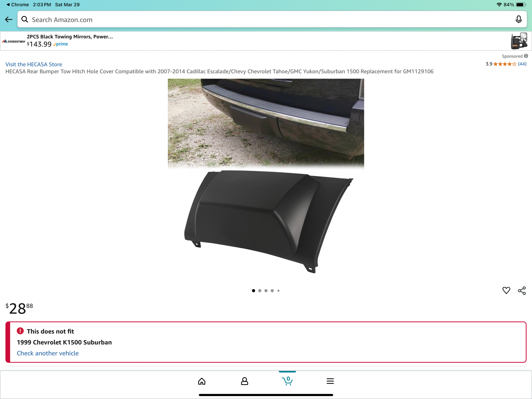Image resolution: width=532 pixels, height=399 pixels.
Task: Open the Everestway brand logo ad
Action: point(14,42)
